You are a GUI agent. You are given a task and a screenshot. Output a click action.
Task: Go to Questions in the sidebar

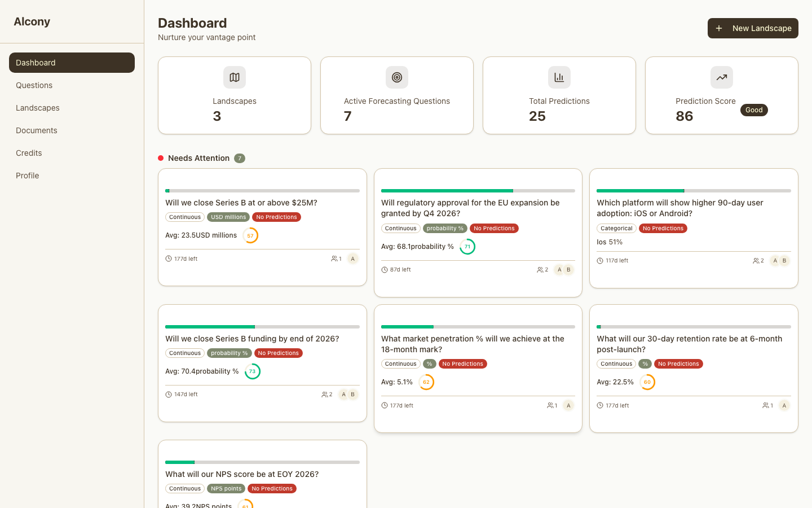point(72,85)
